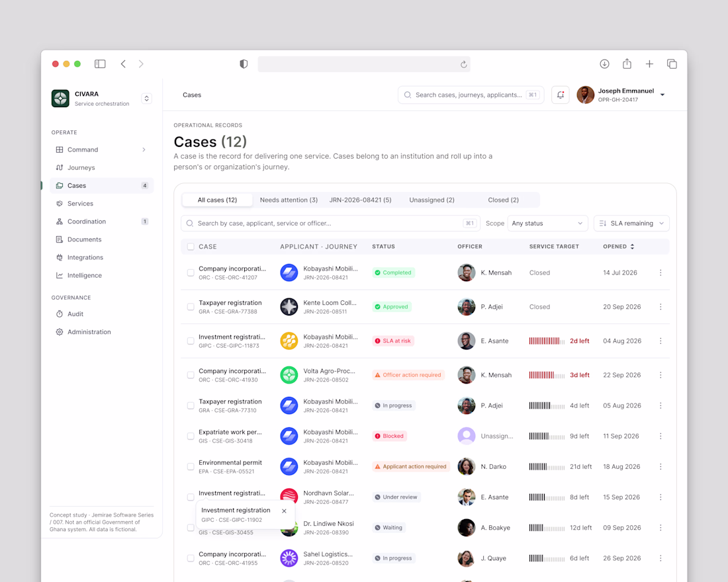Open the Closed (2) tab
728x582 pixels.
click(x=503, y=200)
